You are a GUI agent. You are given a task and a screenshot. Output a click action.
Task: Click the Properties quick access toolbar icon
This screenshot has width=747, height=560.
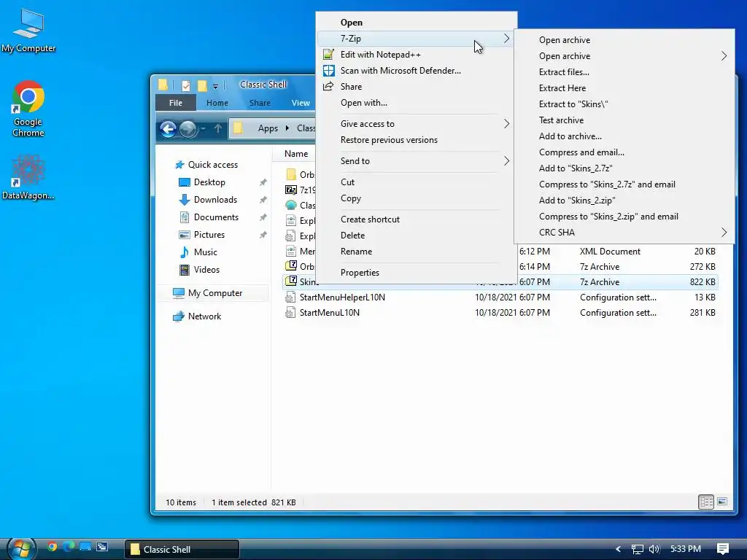point(186,86)
